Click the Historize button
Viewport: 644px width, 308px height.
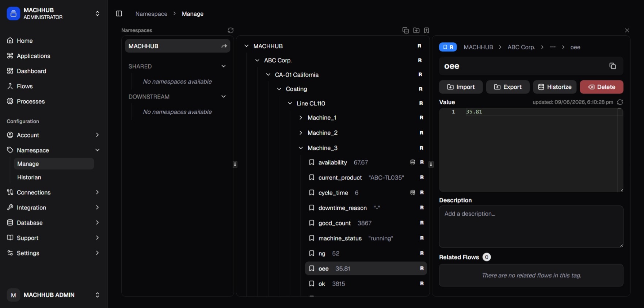[555, 87]
